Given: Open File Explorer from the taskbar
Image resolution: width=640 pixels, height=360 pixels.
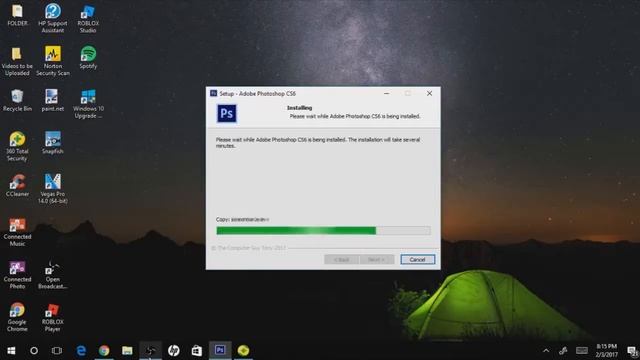Looking at the screenshot, I should (127, 351).
